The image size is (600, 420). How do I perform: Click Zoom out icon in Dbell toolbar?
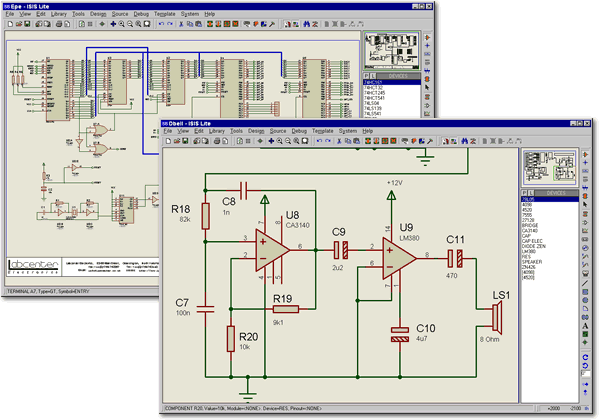(288, 141)
